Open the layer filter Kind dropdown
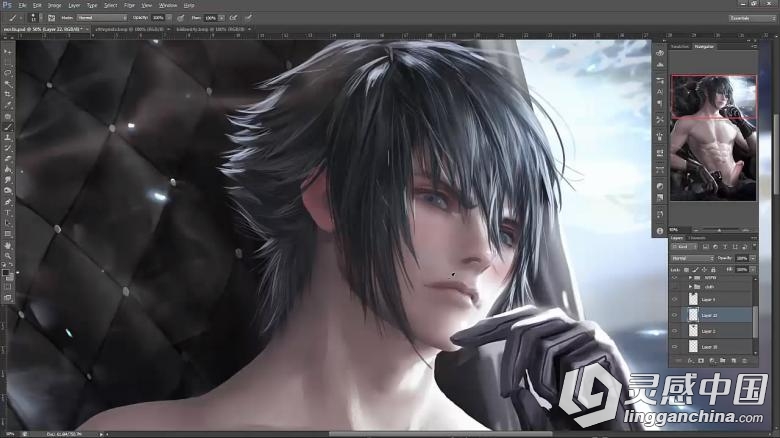Image resolution: width=780 pixels, height=438 pixels. (x=684, y=247)
